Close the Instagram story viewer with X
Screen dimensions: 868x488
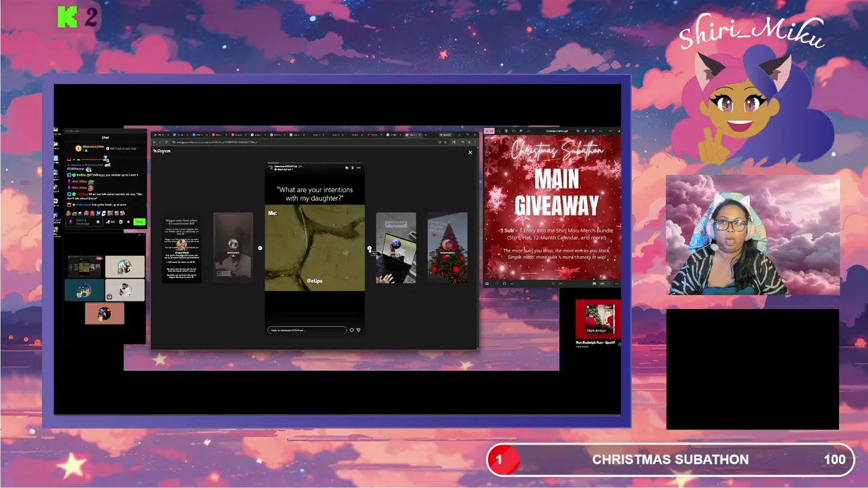(x=470, y=152)
